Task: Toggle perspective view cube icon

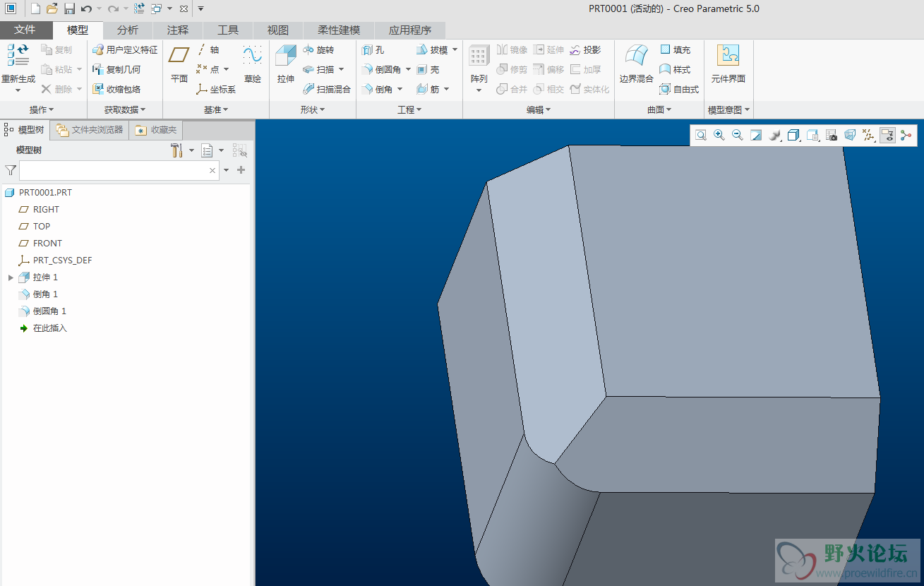Action: click(x=850, y=135)
